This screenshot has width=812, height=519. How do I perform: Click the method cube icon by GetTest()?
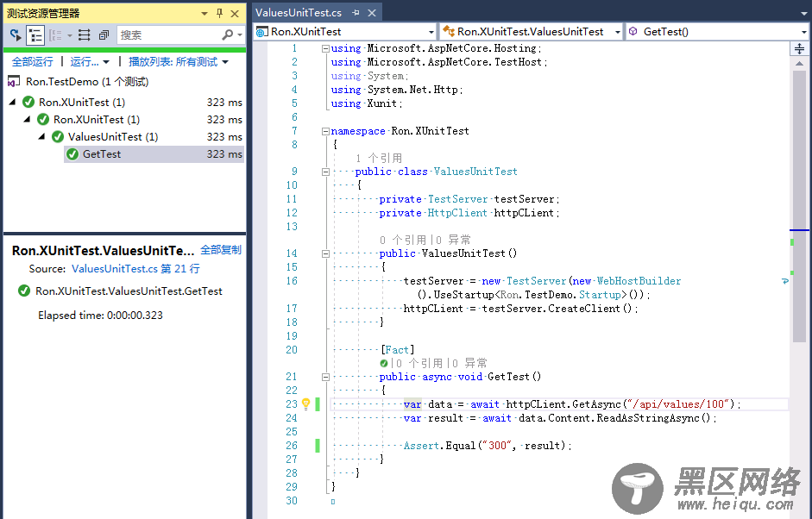(633, 32)
